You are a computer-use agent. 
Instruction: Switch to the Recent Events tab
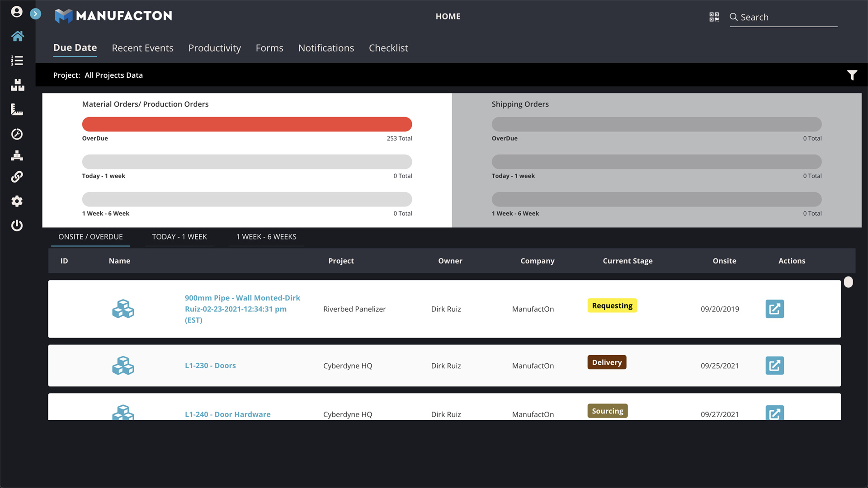(x=142, y=48)
